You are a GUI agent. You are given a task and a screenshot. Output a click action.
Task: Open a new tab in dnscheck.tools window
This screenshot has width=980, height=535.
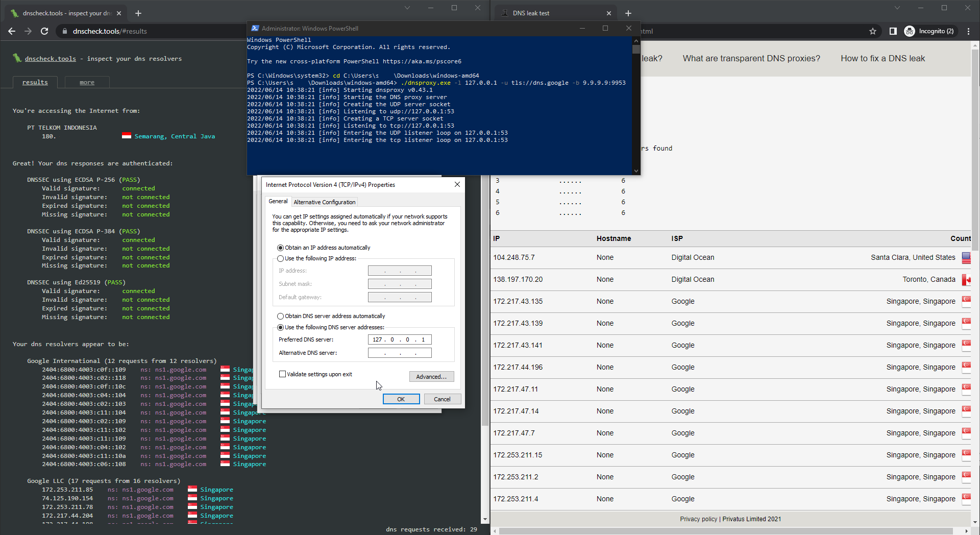[x=138, y=13]
